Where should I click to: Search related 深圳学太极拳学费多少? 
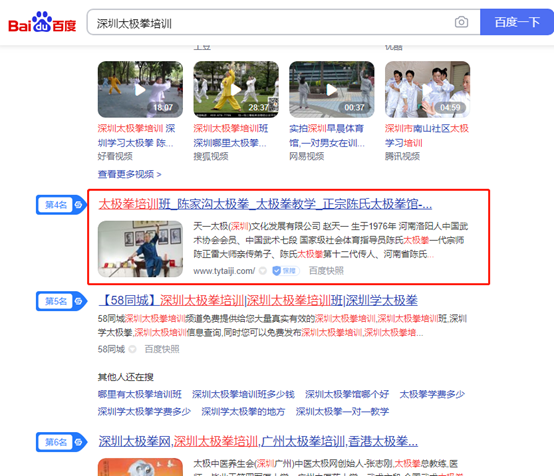click(144, 412)
